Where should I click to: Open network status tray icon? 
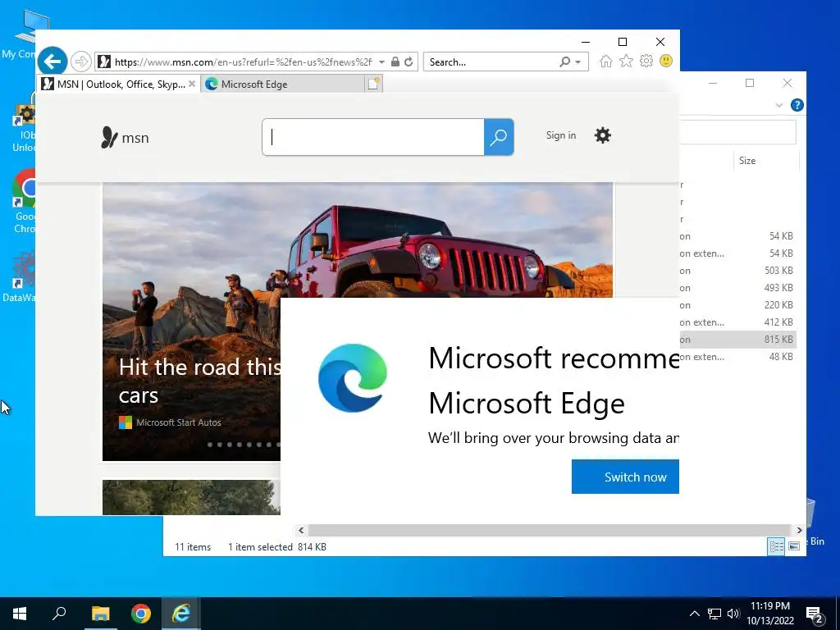(714, 614)
